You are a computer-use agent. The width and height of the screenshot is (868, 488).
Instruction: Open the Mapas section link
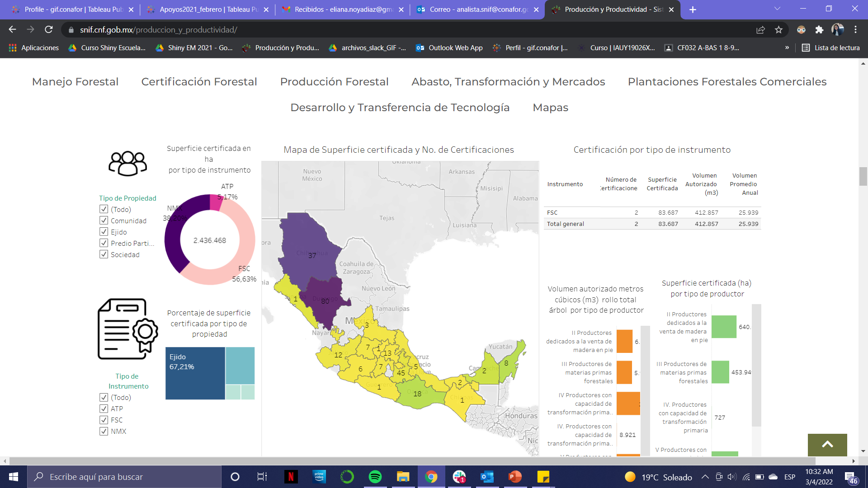tap(550, 108)
